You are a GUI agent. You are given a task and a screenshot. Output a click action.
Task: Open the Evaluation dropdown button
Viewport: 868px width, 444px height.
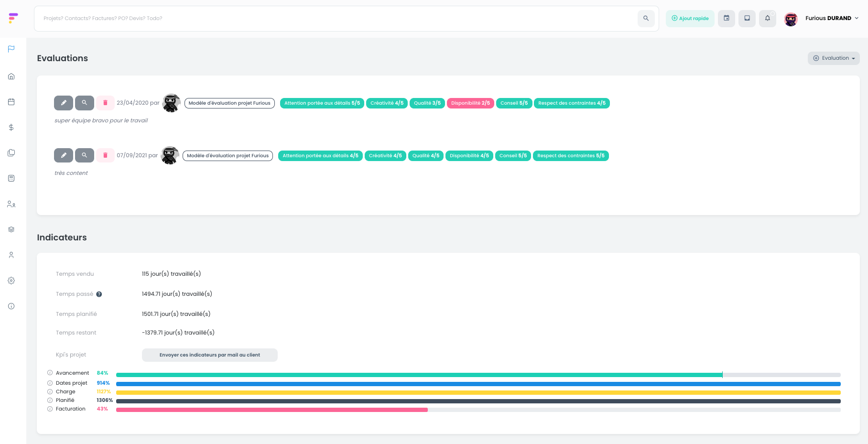click(x=834, y=58)
